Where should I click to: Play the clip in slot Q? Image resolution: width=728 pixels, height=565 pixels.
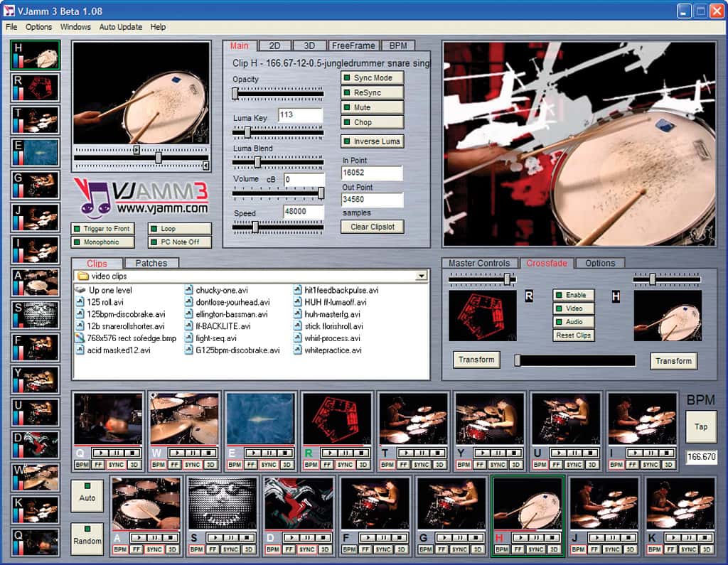pyautogui.click(x=102, y=453)
